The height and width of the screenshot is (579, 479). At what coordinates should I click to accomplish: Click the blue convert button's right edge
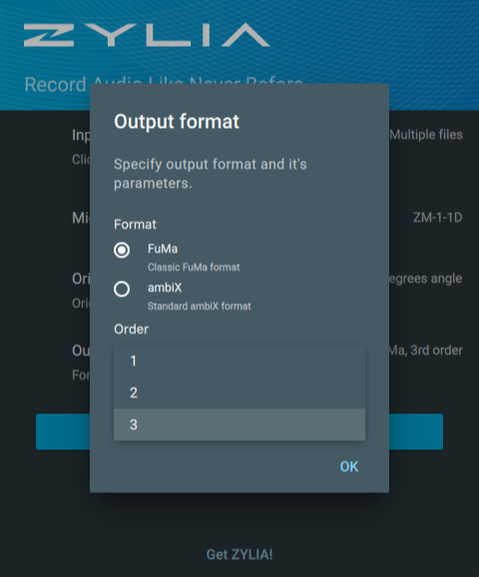coord(416,432)
